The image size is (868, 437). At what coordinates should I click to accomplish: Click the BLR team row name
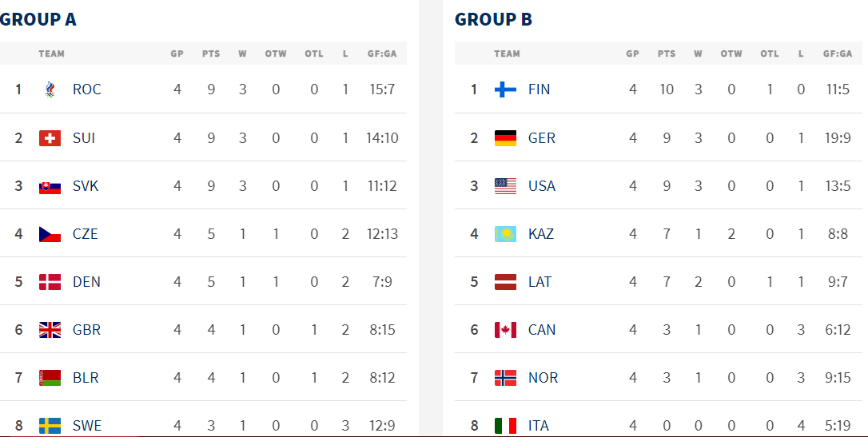86,378
